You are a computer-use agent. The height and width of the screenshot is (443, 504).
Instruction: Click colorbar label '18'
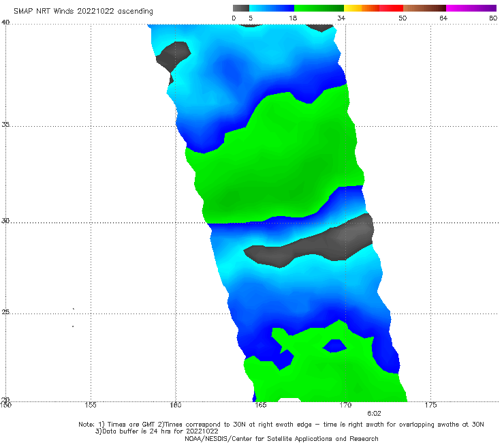point(293,18)
